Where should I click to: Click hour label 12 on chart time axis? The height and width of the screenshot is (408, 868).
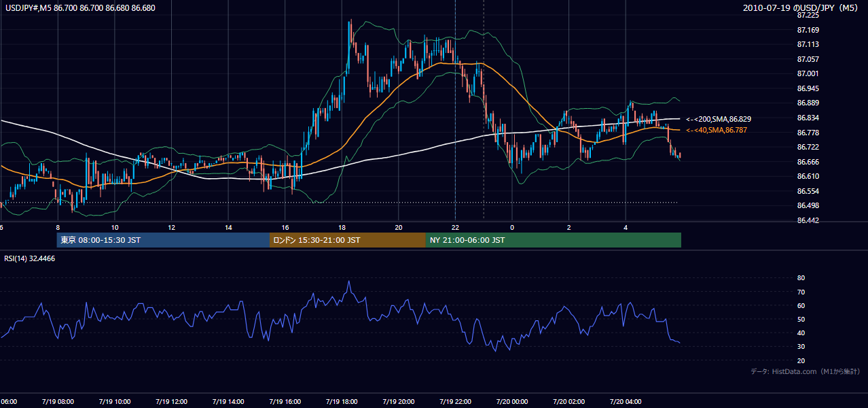[171, 227]
